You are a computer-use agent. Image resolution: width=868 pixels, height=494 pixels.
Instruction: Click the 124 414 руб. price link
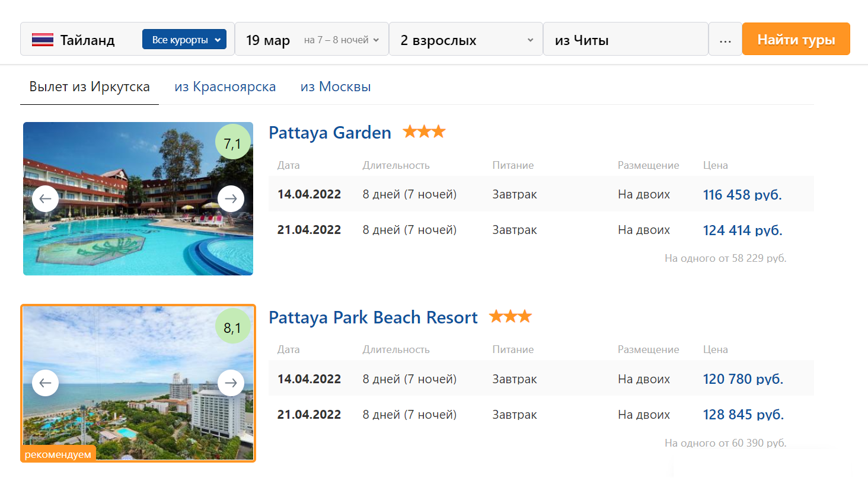[x=743, y=230]
